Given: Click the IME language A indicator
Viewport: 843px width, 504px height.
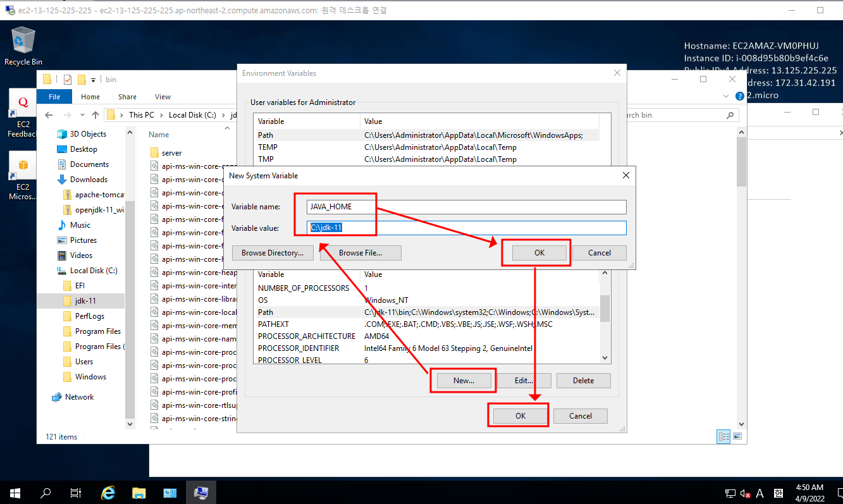Looking at the screenshot, I should (x=760, y=493).
